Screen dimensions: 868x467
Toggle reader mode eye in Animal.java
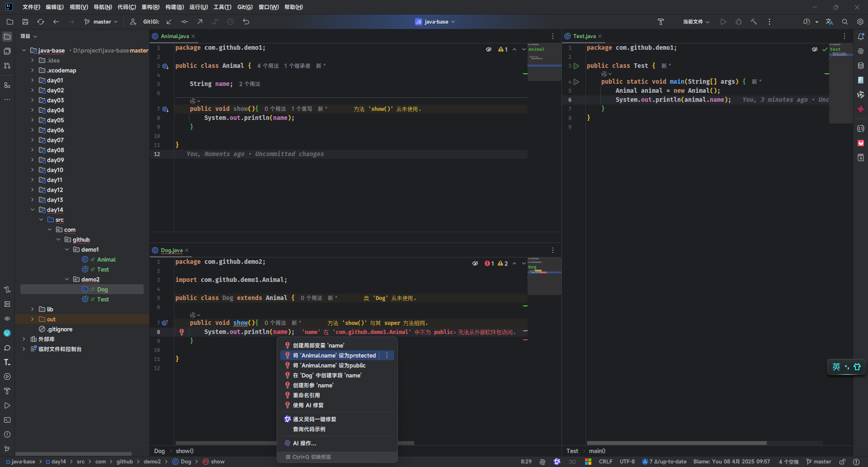click(x=489, y=49)
